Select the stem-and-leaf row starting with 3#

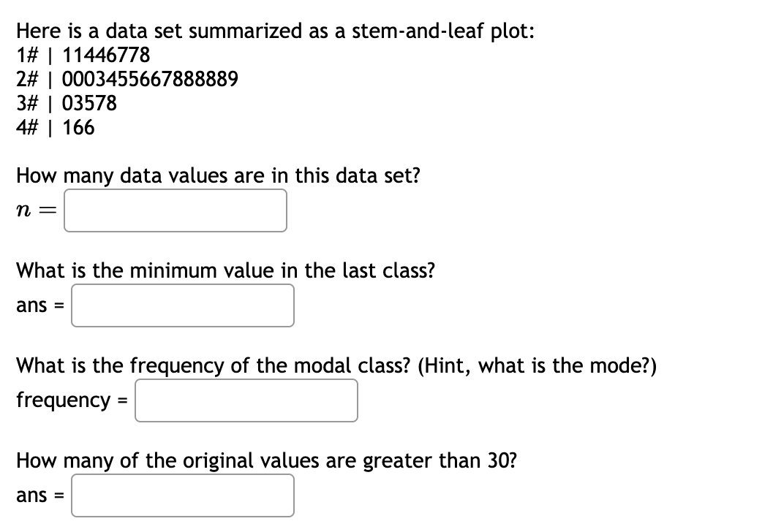coord(67,104)
